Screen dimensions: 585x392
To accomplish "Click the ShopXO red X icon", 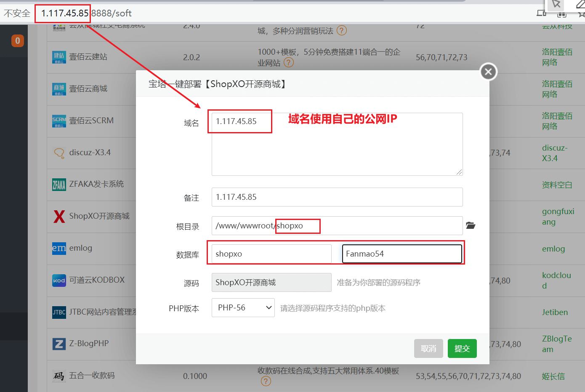I will click(x=59, y=216).
